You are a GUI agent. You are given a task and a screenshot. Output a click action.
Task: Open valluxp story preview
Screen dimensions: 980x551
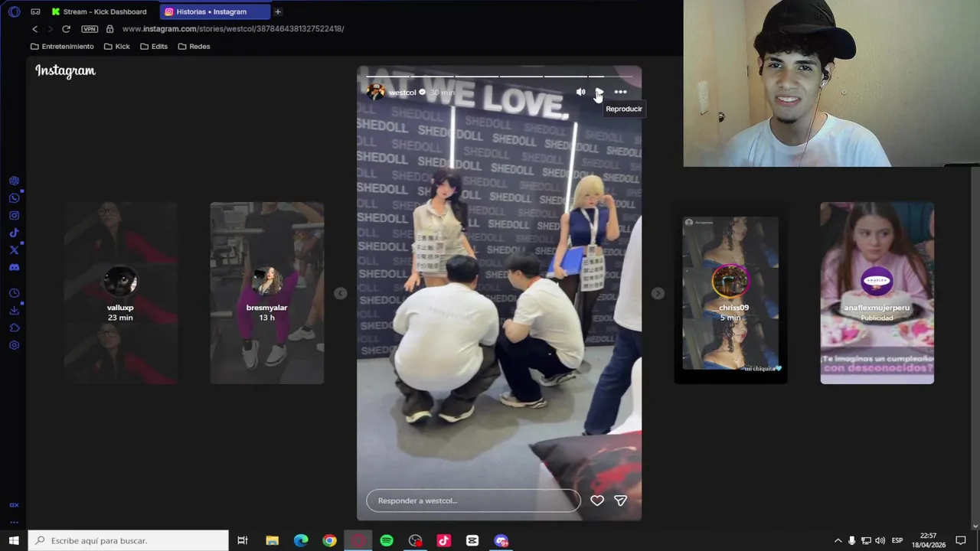point(120,293)
